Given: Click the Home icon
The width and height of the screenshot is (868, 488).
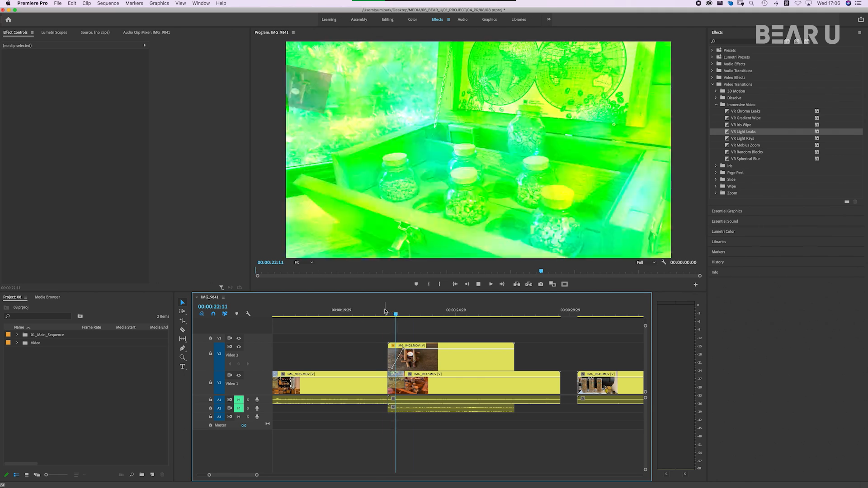Looking at the screenshot, I should [x=8, y=19].
